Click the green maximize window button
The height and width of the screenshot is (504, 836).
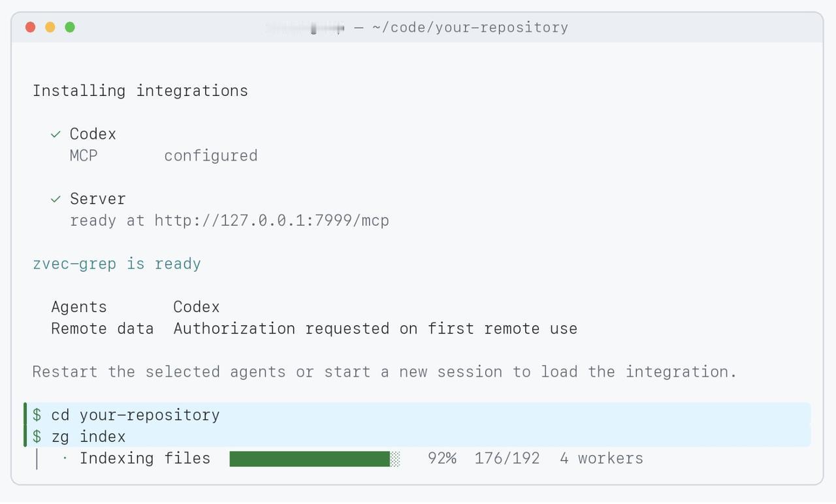pyautogui.click(x=70, y=27)
